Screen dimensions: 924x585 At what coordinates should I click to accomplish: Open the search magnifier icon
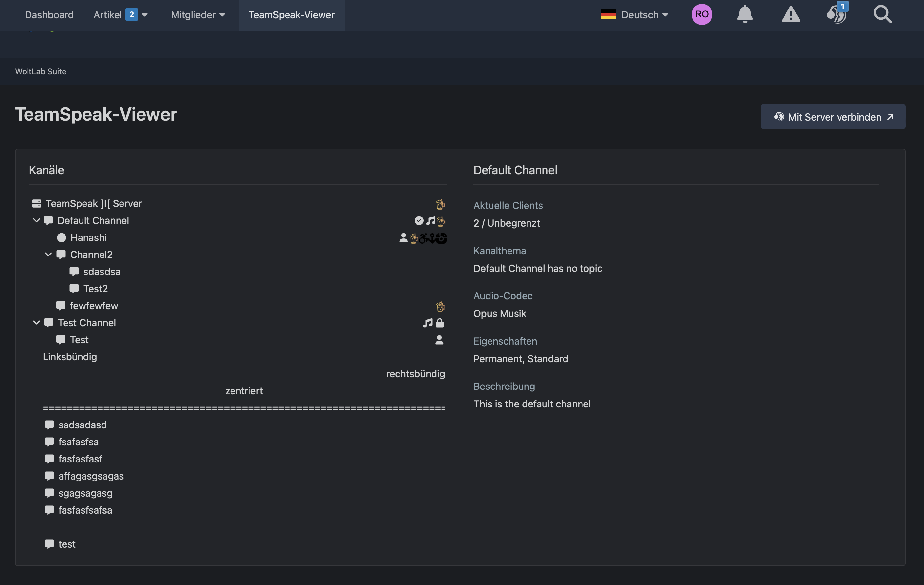click(882, 15)
